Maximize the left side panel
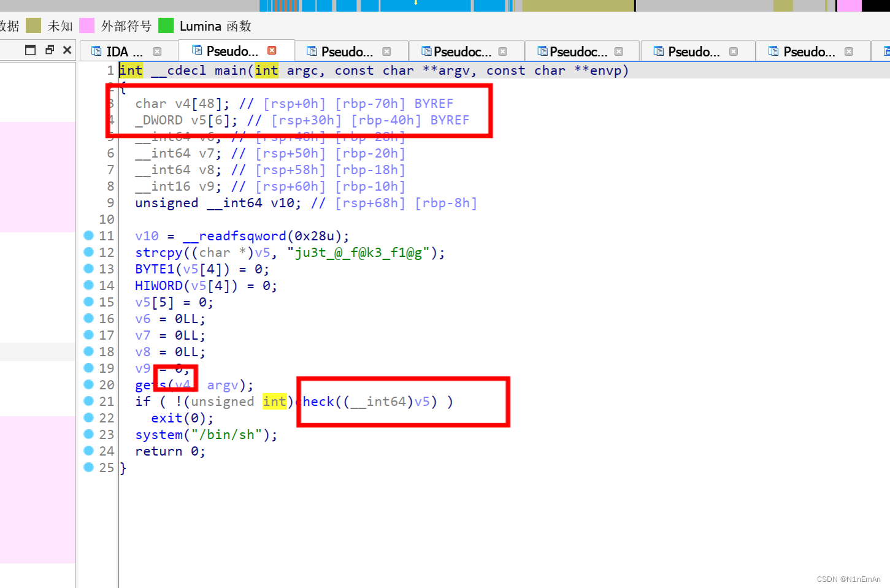The width and height of the screenshot is (890, 588). pyautogui.click(x=30, y=50)
